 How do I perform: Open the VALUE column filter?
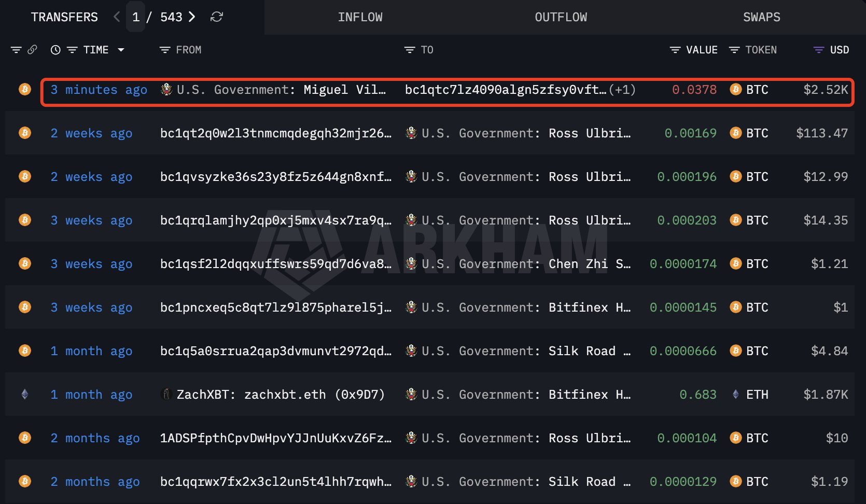675,50
